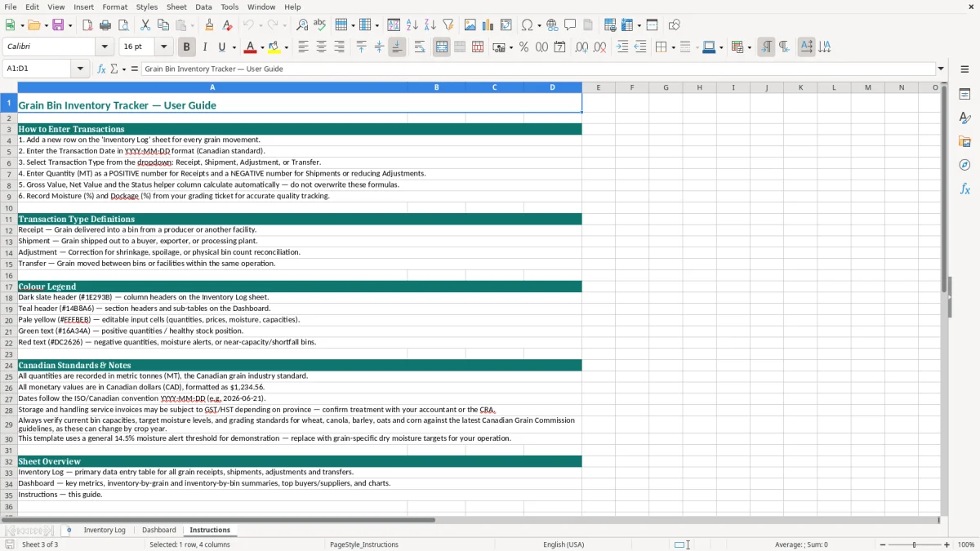
Task: Open Font Size dropdown
Action: (x=163, y=47)
